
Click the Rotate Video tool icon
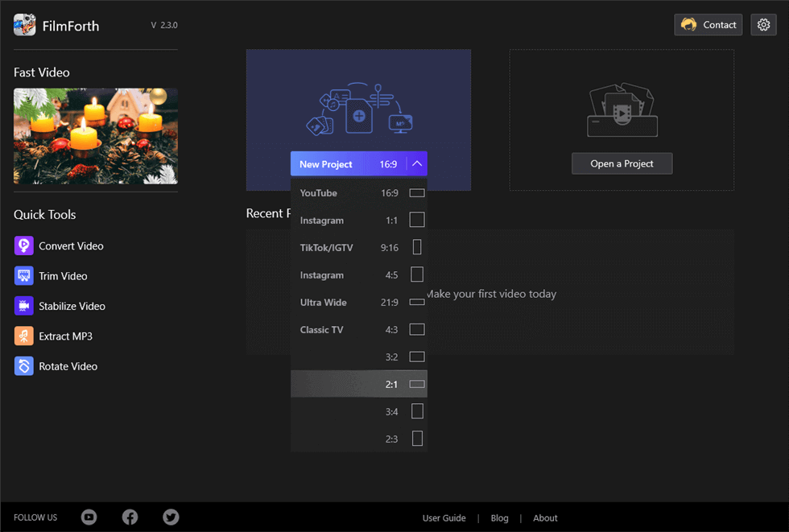[x=23, y=366]
